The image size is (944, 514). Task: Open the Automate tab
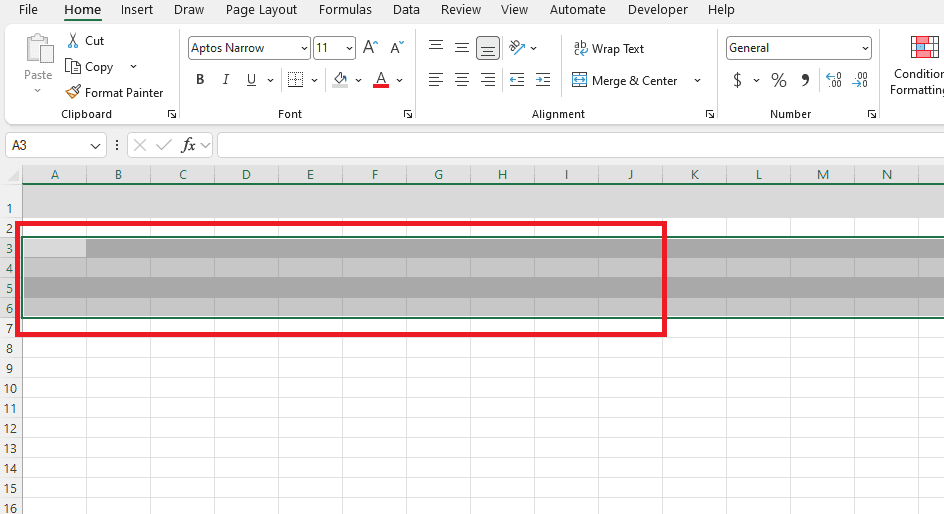pyautogui.click(x=577, y=10)
